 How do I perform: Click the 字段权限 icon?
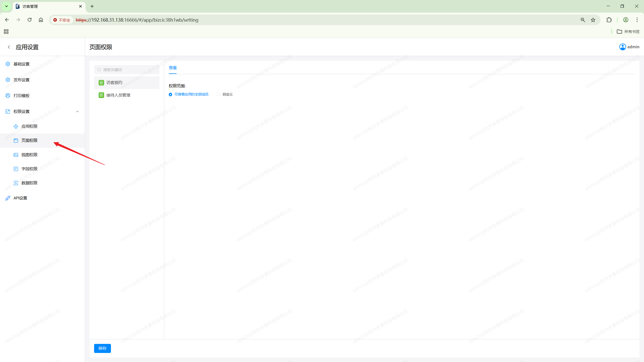click(x=16, y=169)
